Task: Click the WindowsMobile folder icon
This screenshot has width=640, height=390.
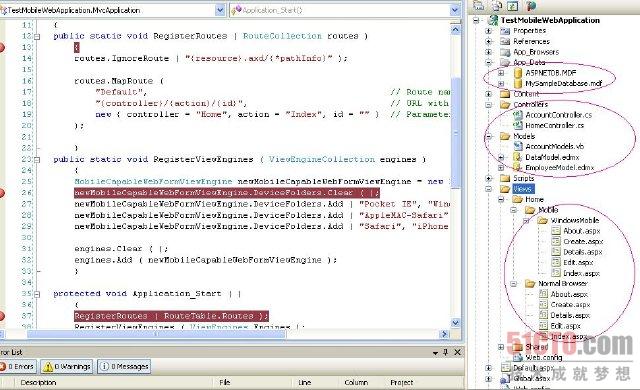Action: click(x=542, y=220)
